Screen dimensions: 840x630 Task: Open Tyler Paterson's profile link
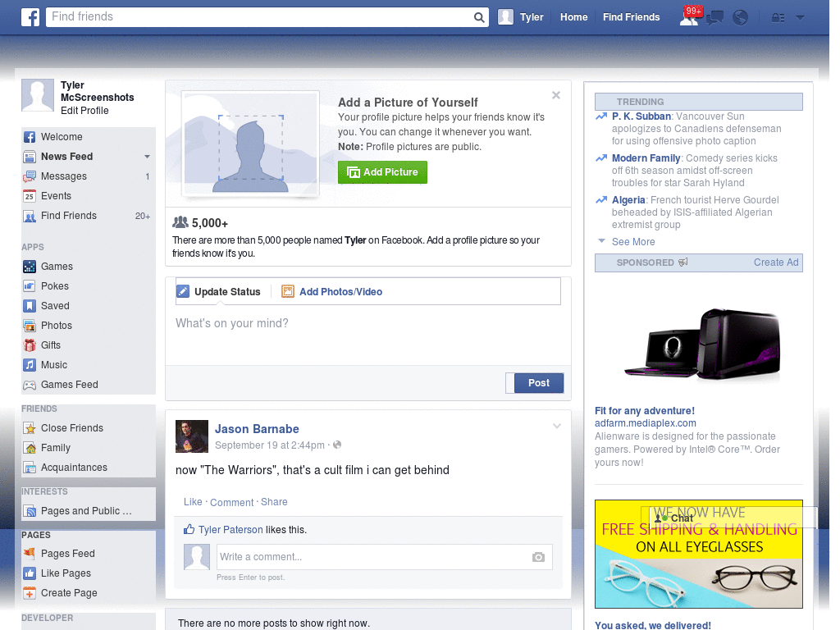point(231,530)
